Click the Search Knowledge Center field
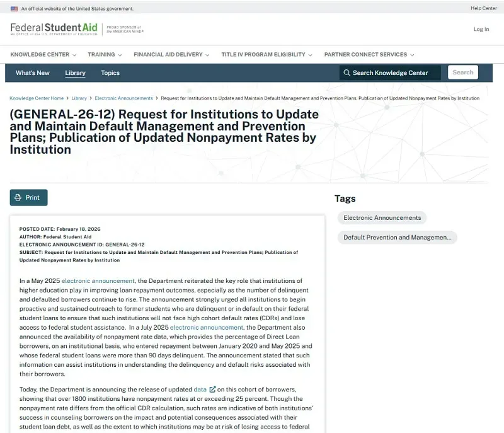 pos(394,72)
